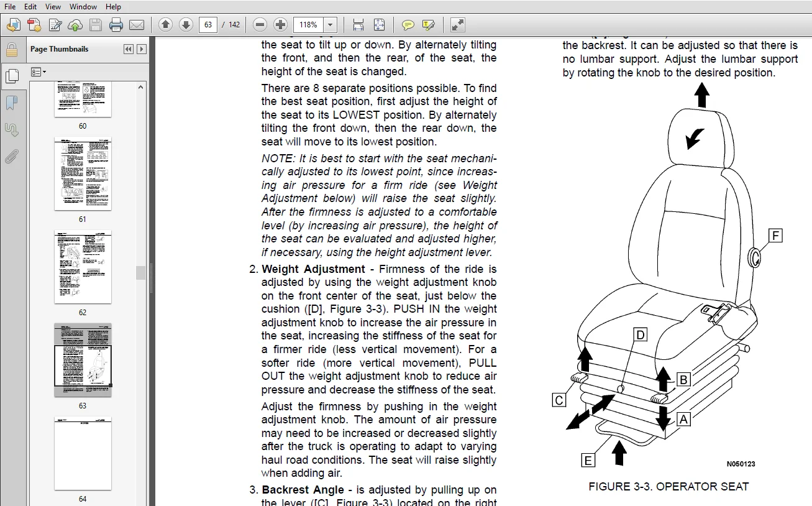Screen dimensions: 812x506
Task: Toggle the Page Thumbnails panel icon
Action: coord(12,76)
